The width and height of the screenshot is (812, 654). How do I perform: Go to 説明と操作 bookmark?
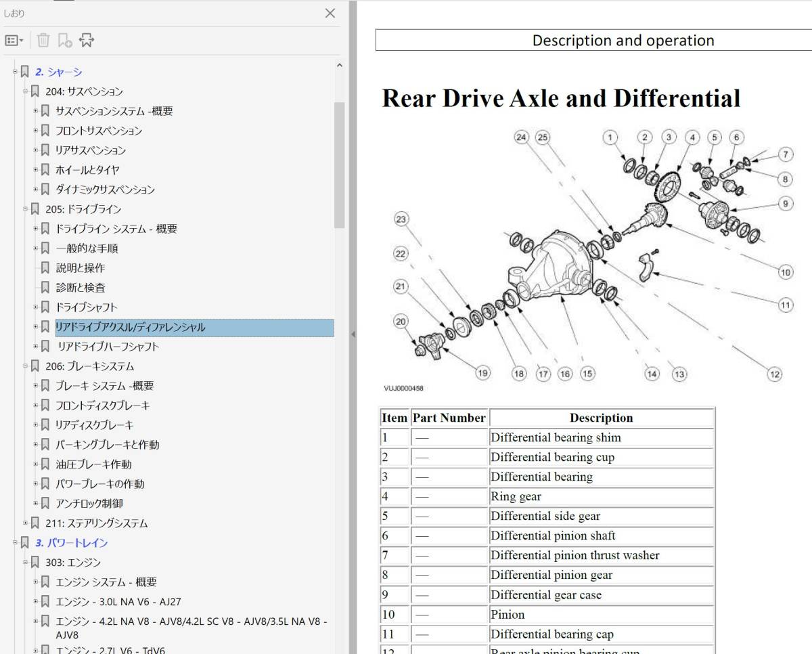[81, 268]
